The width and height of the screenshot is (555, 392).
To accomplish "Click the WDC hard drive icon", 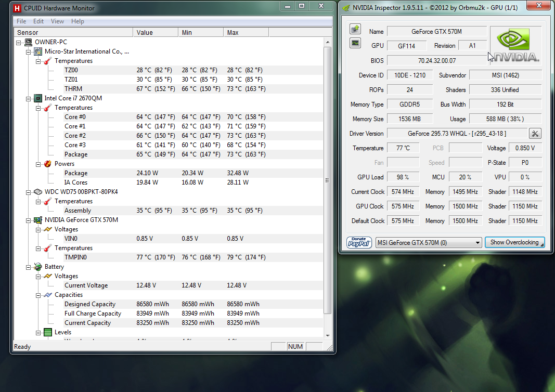I will [38, 192].
